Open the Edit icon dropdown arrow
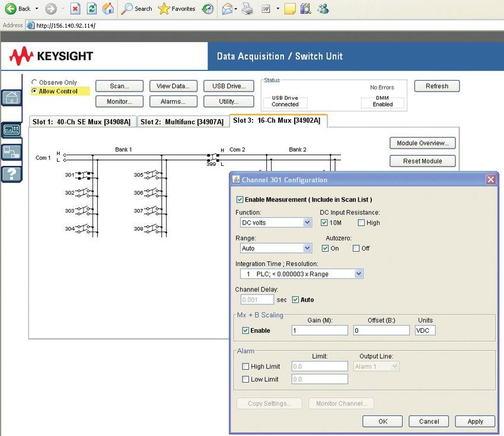The height and width of the screenshot is (436, 504). pos(277,9)
